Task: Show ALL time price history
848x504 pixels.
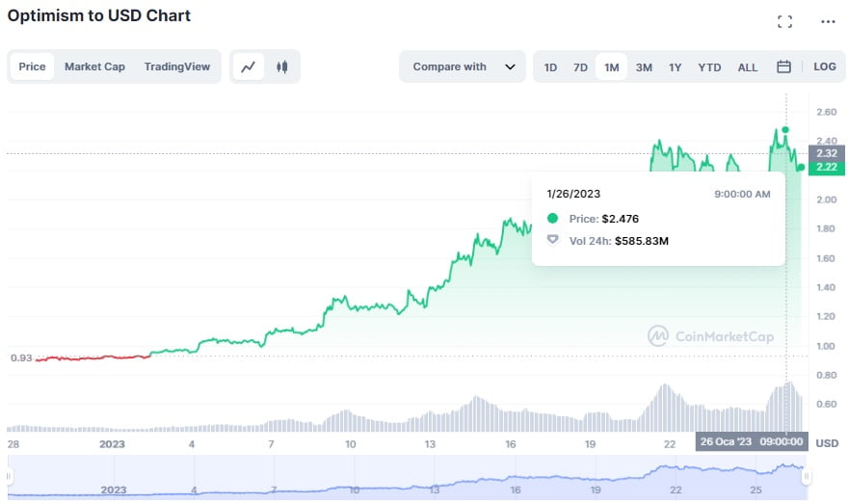Action: tap(748, 67)
